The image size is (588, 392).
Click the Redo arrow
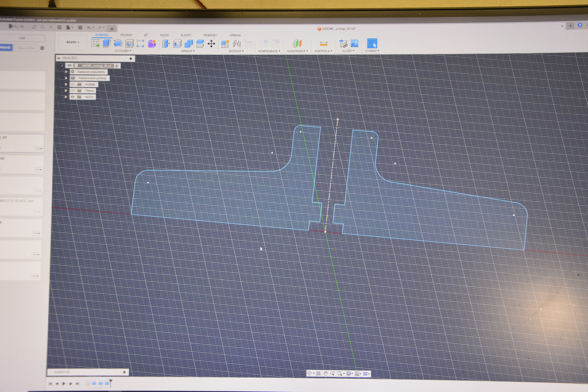pyautogui.click(x=99, y=28)
